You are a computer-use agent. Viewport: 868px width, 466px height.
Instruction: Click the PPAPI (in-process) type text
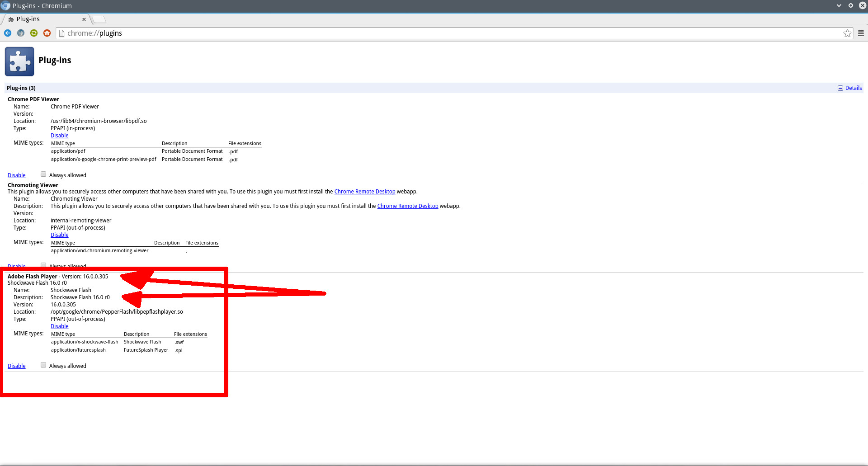73,128
